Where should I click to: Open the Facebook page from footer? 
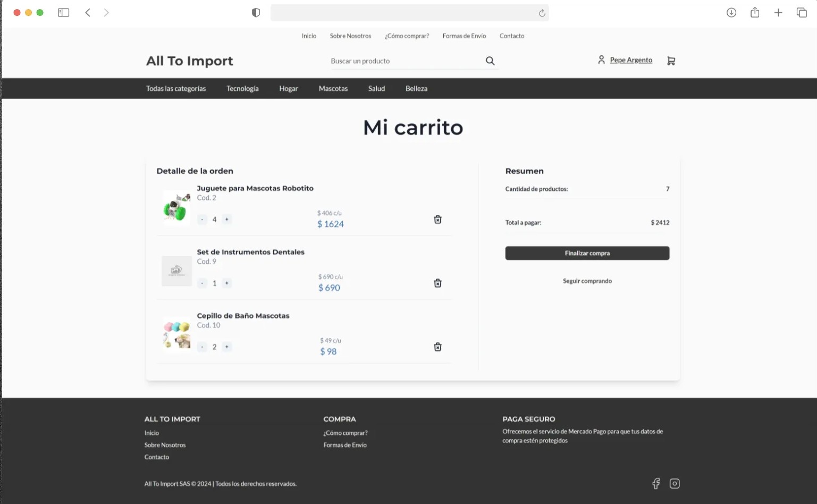point(656,483)
